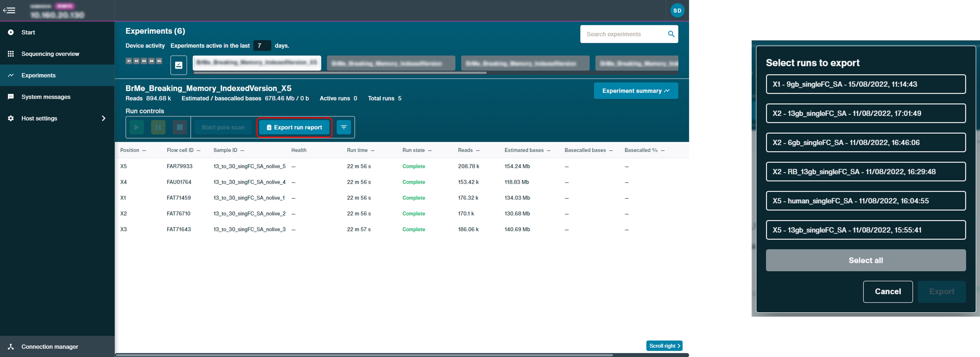Click the Connection manager network icon
Image resolution: width=980 pixels, height=357 pixels.
click(11, 346)
